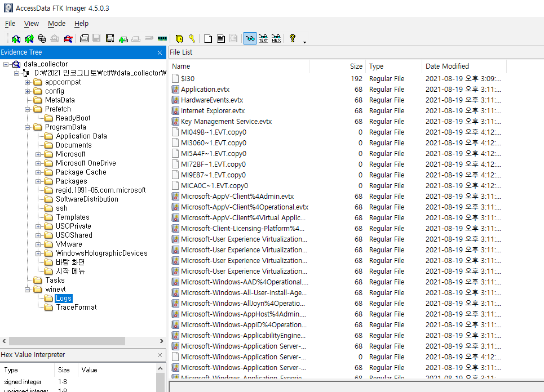
Task: Open the Image Mounting tool icon
Action: click(42, 38)
